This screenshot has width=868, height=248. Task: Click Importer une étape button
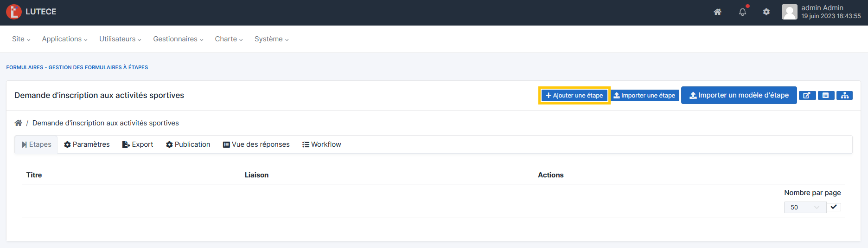coord(645,95)
